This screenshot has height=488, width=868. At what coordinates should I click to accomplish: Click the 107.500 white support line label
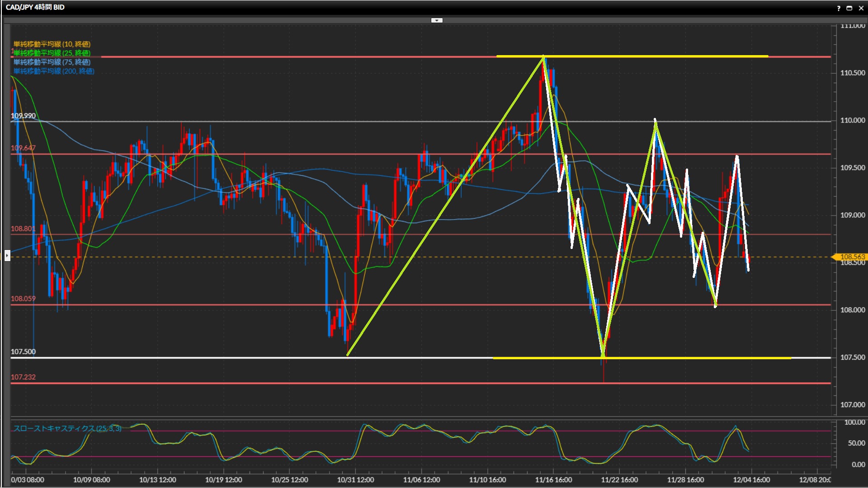23,352
